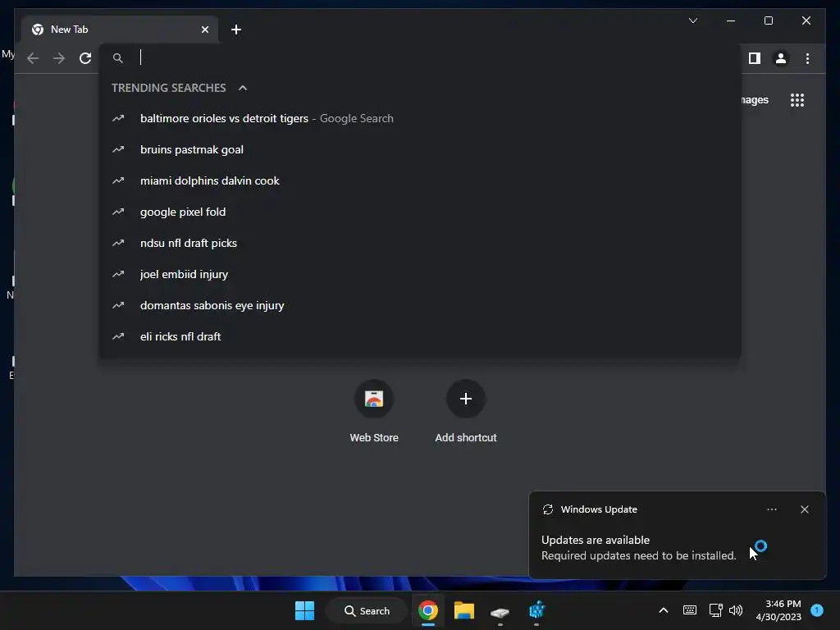Open the clock showing 3:46 PM
Screen dimensions: 840x630
[x=778, y=610]
